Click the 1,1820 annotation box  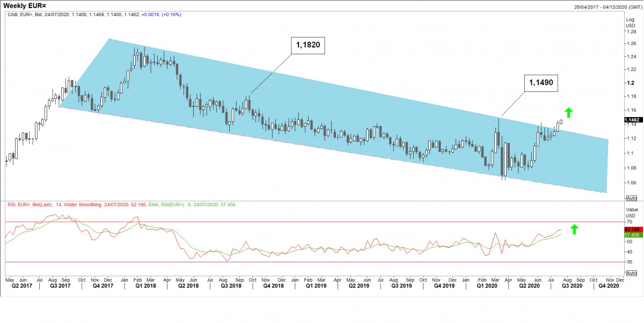coord(308,46)
